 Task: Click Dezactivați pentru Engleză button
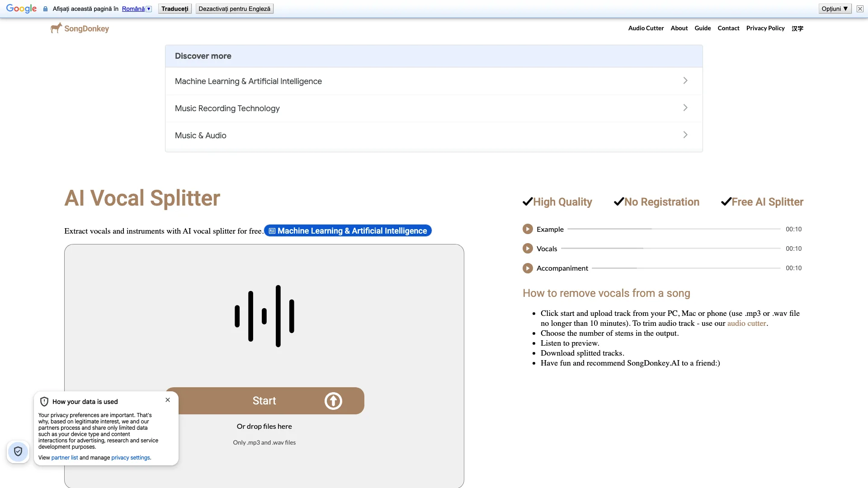(x=234, y=9)
